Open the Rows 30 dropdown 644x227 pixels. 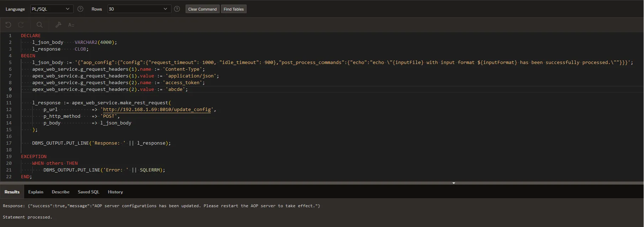(139, 9)
